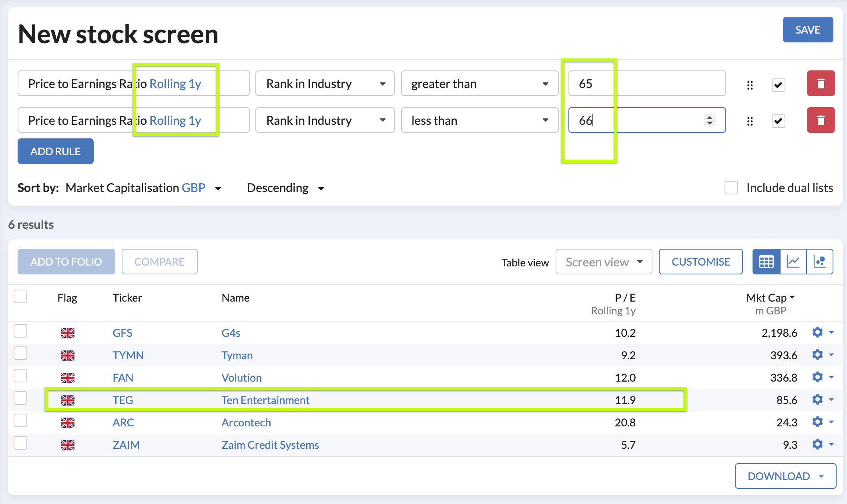
Task: Disable the first rule's enabled checkbox
Action: (x=778, y=85)
